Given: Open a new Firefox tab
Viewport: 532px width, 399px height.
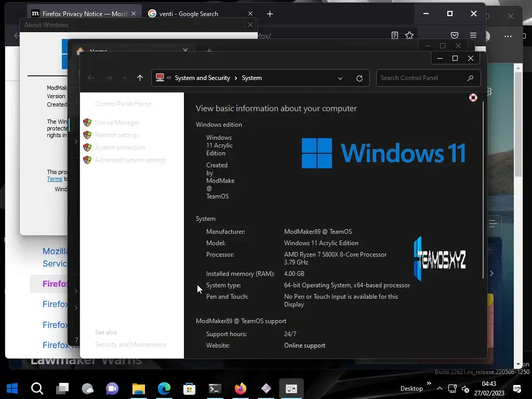Looking at the screenshot, I should [270, 14].
